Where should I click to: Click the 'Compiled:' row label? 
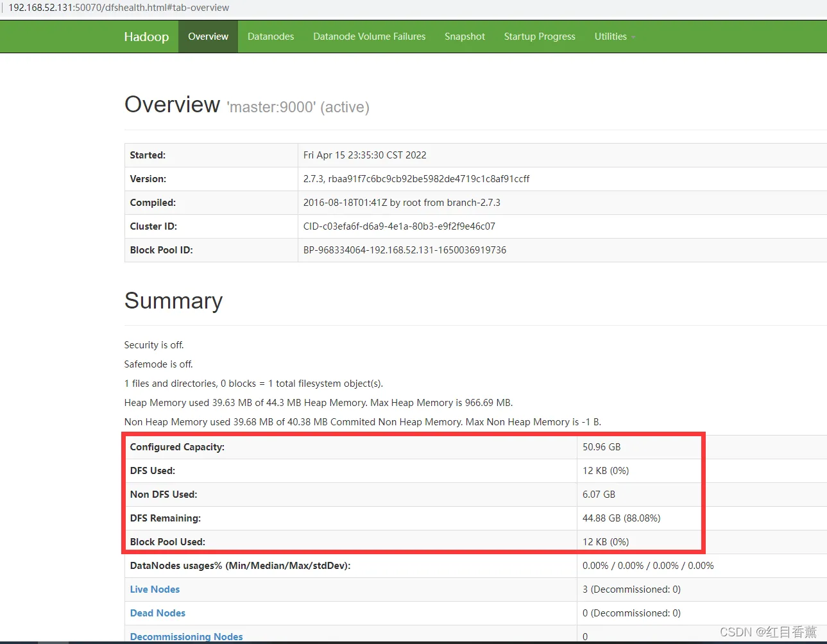pos(153,203)
